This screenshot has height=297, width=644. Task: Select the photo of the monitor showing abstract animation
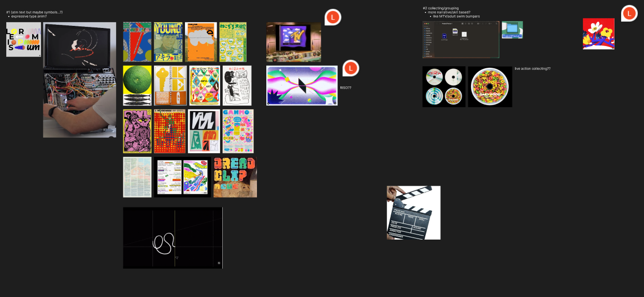pyautogui.click(x=80, y=45)
